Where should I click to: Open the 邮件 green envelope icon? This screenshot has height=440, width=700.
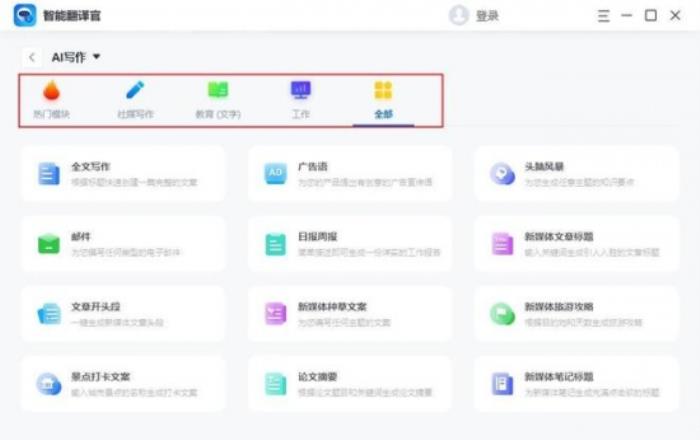pos(49,244)
